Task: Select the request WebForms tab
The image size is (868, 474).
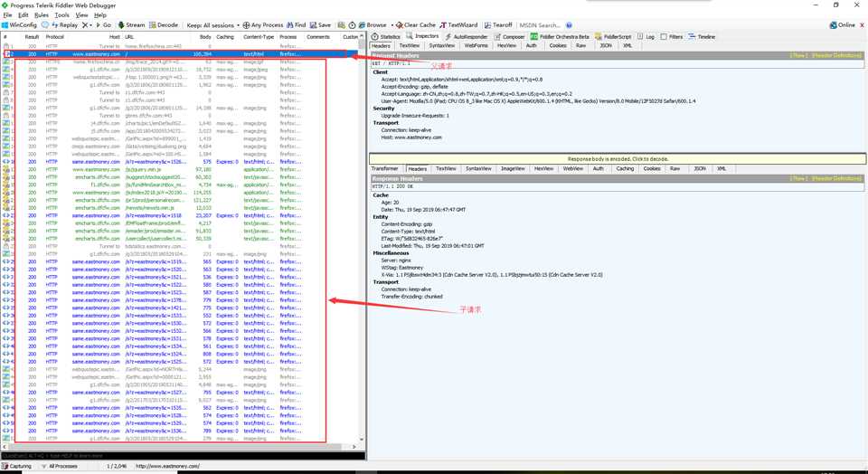Action: tap(476, 45)
